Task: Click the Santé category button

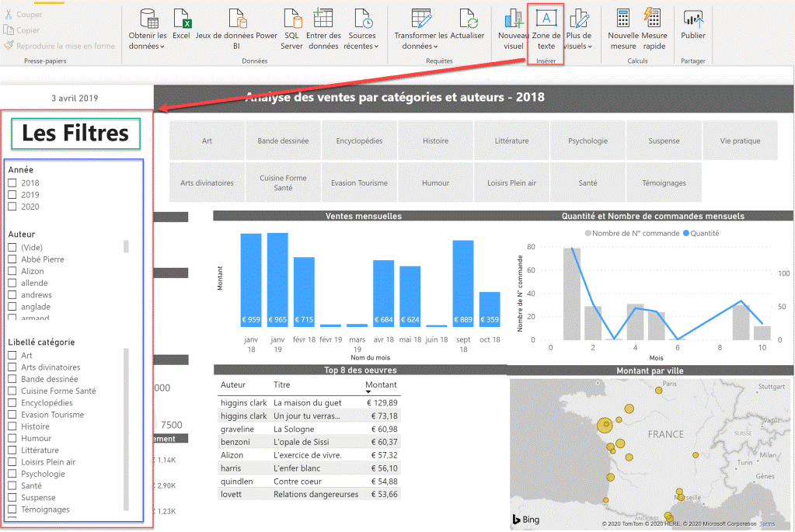Action: tap(588, 183)
